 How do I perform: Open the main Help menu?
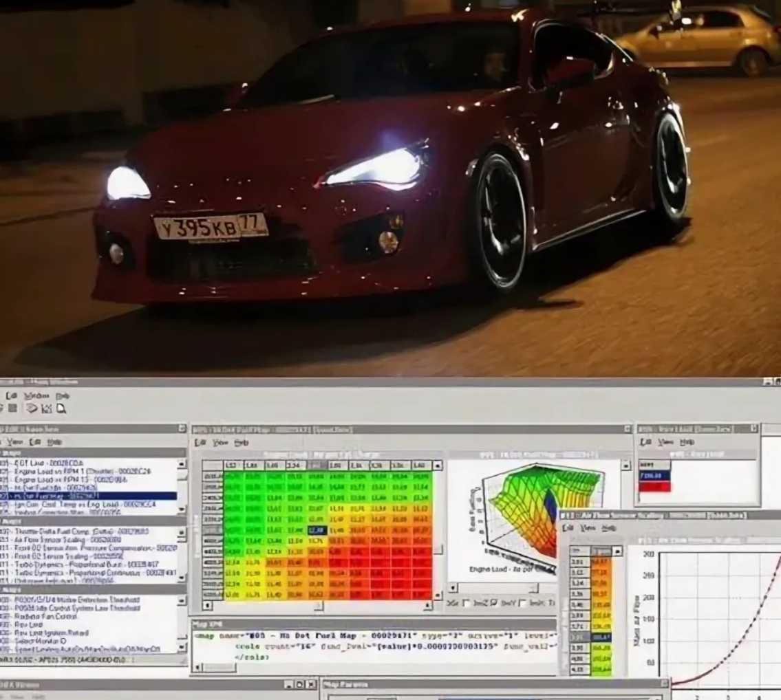[x=62, y=396]
